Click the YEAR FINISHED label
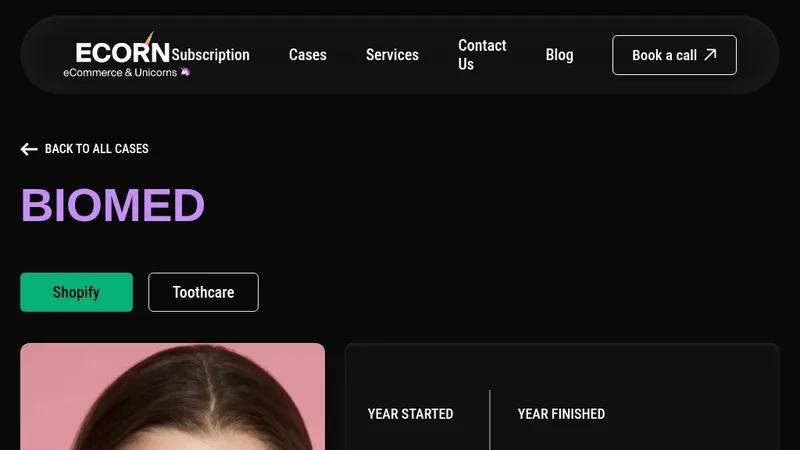The image size is (800, 450). click(x=561, y=414)
